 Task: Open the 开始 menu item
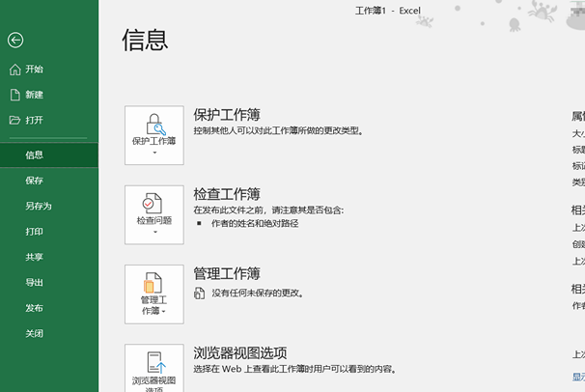(49, 70)
